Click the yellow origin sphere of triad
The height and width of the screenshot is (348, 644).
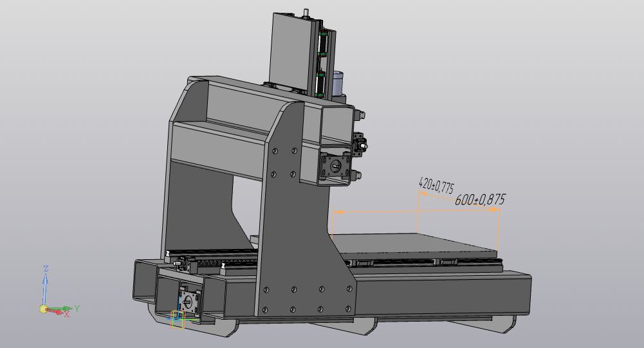click(44, 309)
